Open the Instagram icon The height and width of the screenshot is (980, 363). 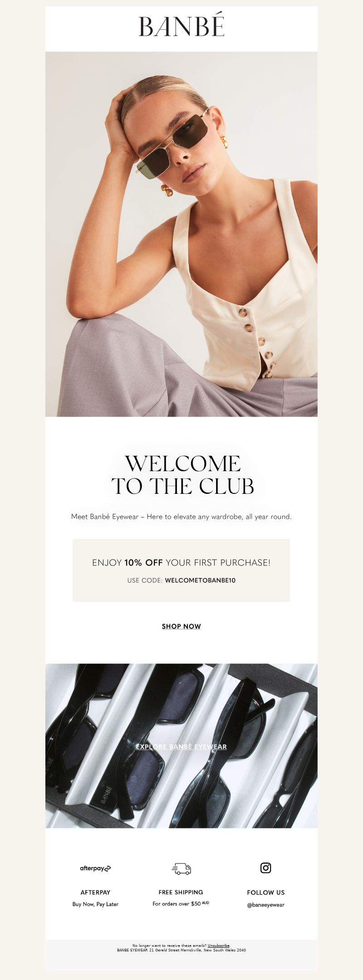[x=266, y=868]
